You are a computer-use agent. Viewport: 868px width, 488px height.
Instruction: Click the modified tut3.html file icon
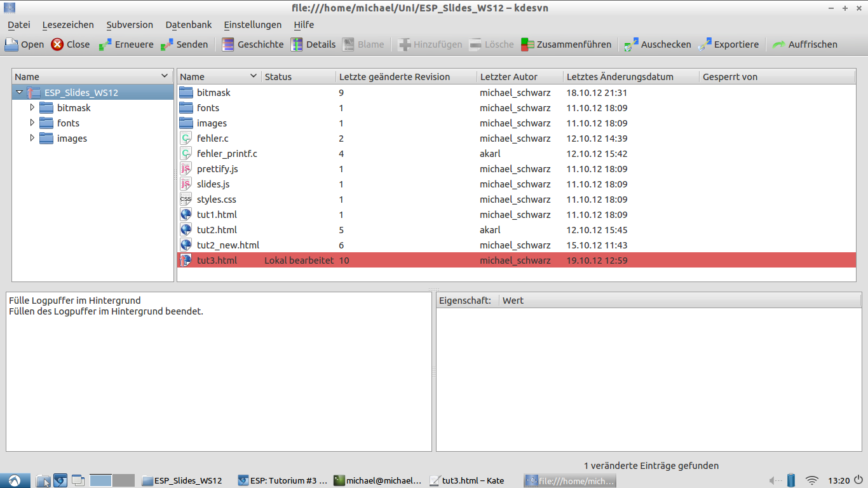point(186,260)
